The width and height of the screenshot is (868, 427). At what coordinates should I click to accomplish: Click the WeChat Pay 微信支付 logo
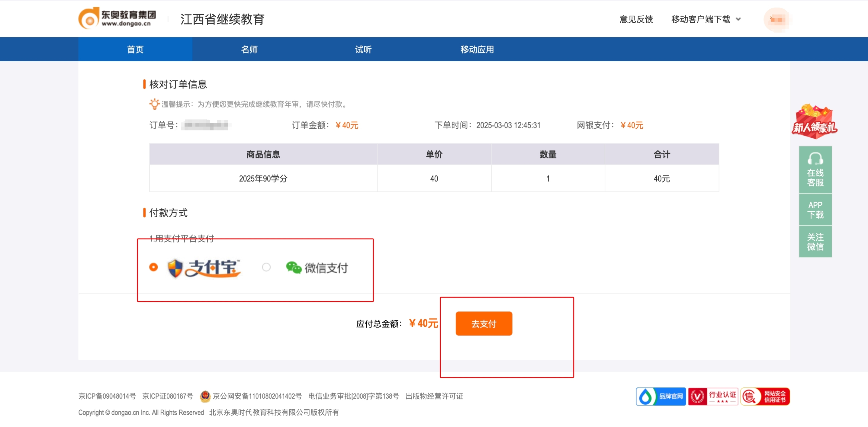(317, 268)
